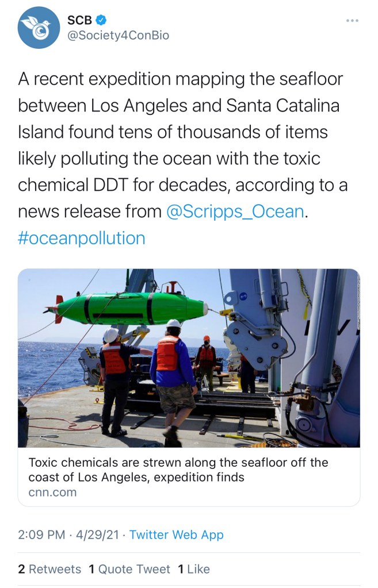The image size is (378, 588).
Task: View the 1 Quote Tweet
Action: tap(129, 569)
